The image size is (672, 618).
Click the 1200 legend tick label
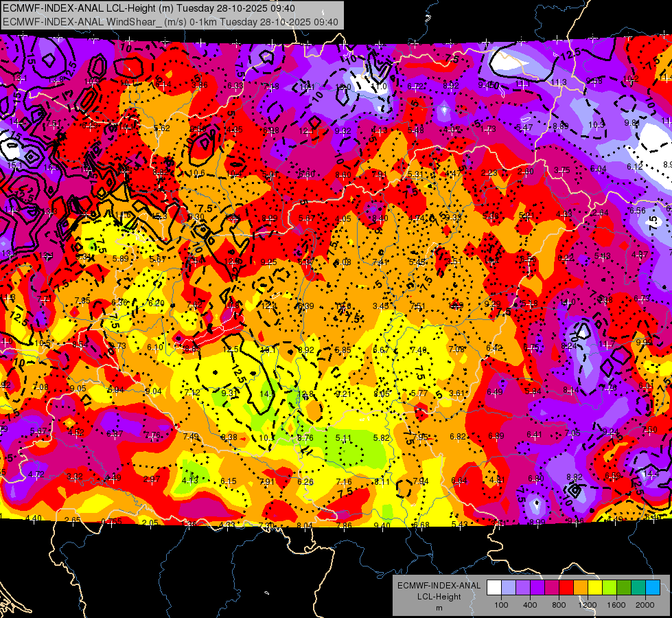(x=587, y=605)
